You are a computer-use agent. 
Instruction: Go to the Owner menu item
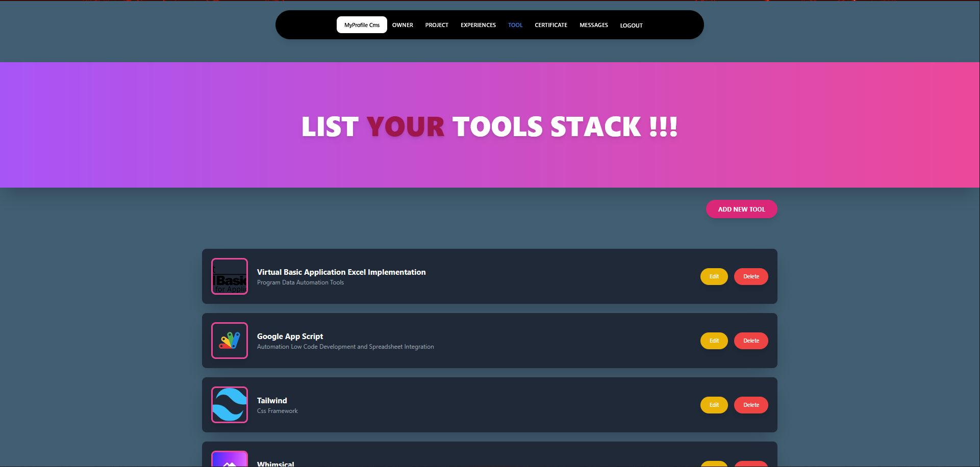[403, 25]
